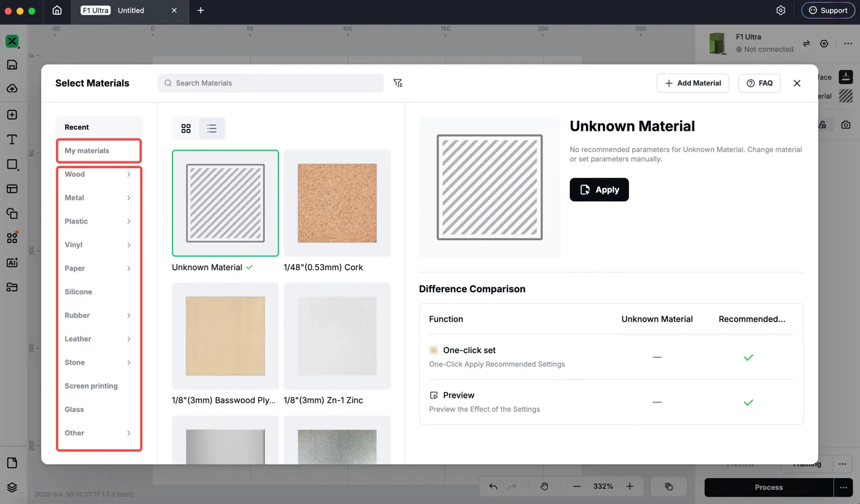The height and width of the screenshot is (504, 860).
Task: Click the overlapping shapes icon in sidebar
Action: tap(12, 214)
